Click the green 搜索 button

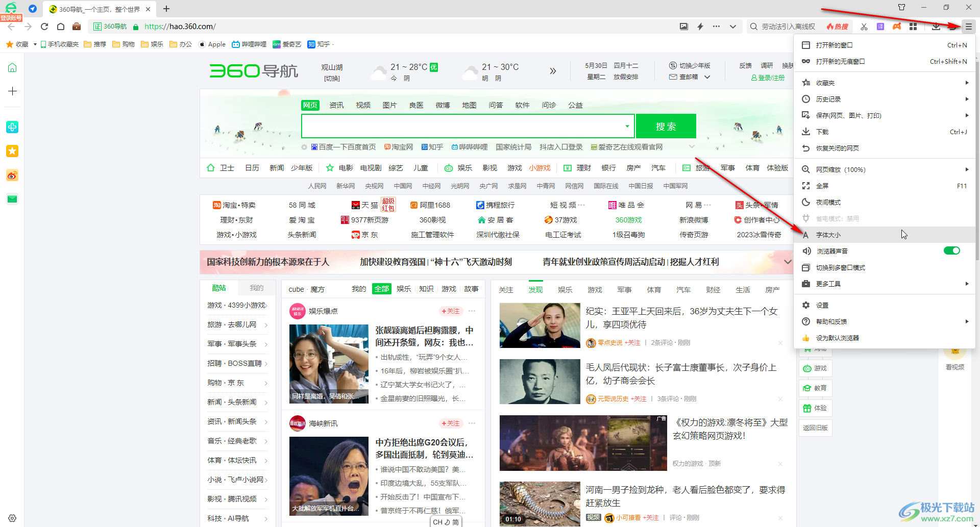(x=666, y=126)
